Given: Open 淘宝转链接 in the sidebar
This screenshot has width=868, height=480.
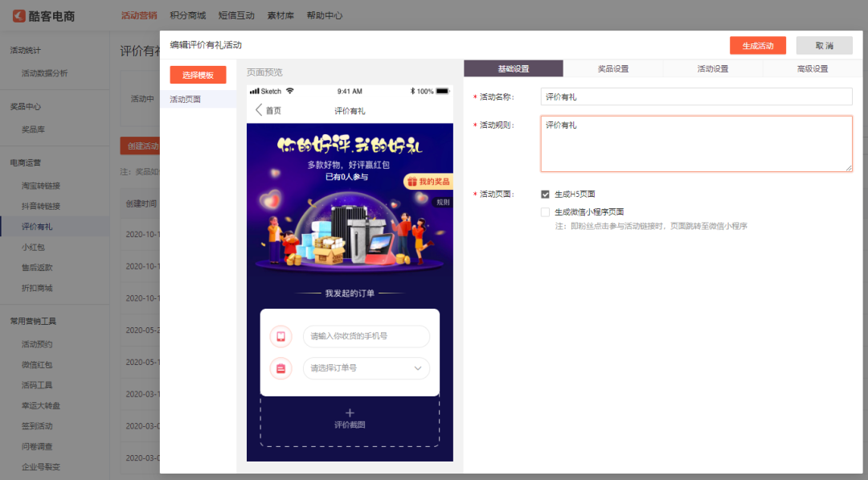Looking at the screenshot, I should pyautogui.click(x=40, y=186).
